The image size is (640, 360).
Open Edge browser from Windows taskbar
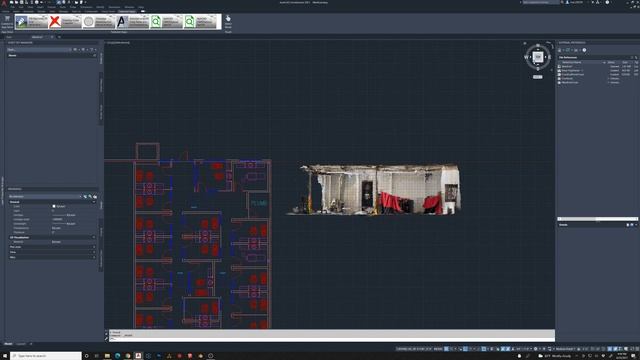click(x=118, y=356)
